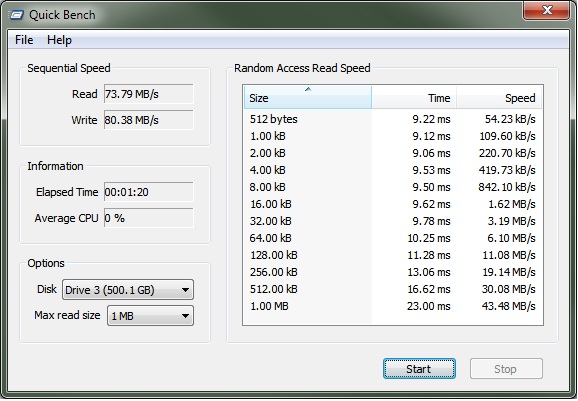Click the 10.25 ms time value
Viewport: 578px width, 401px height.
[429, 238]
